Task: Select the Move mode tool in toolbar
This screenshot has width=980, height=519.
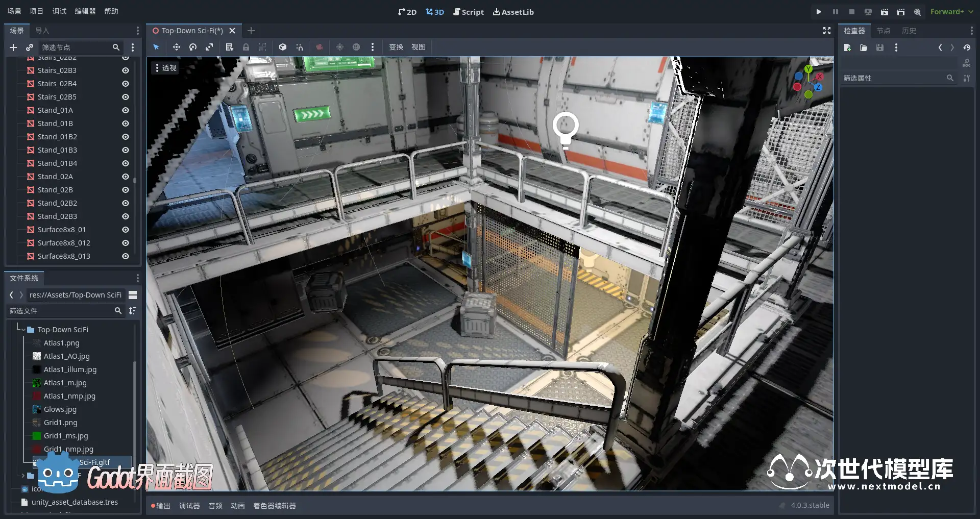Action: (176, 47)
